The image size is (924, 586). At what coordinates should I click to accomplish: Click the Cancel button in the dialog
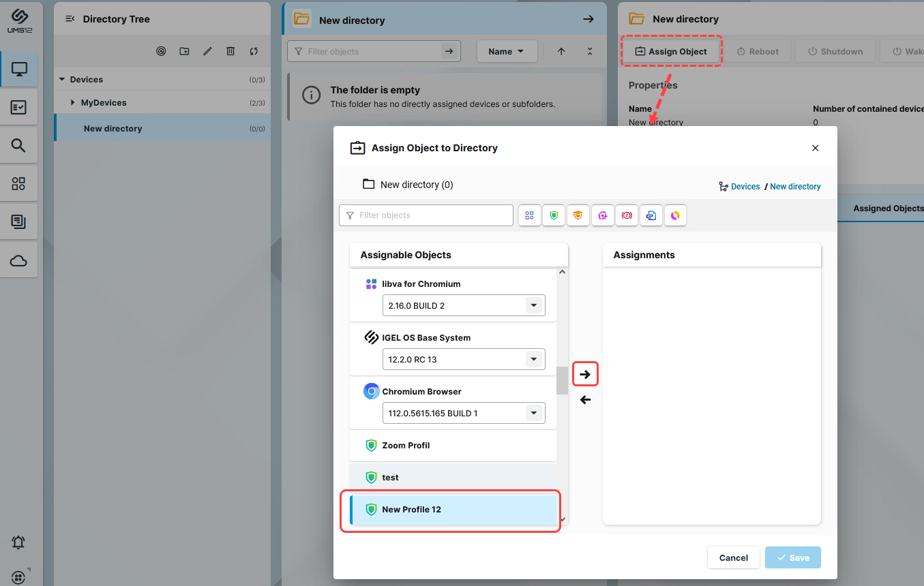tap(733, 557)
